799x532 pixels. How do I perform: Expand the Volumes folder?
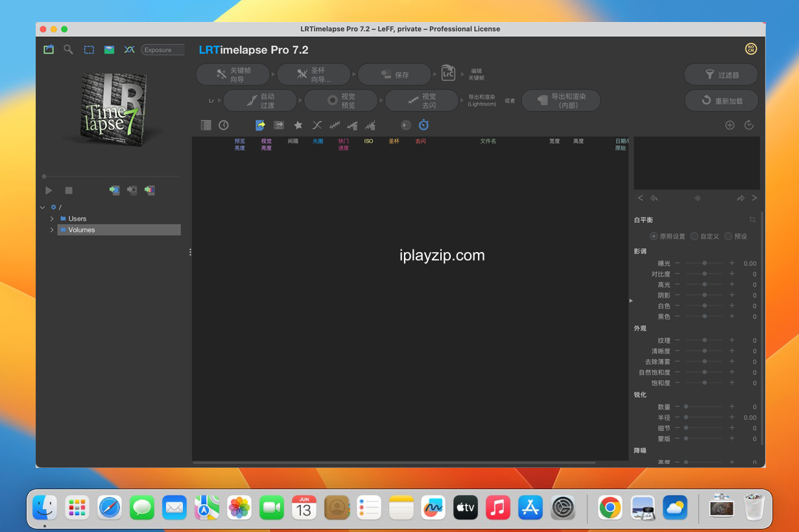pyautogui.click(x=52, y=230)
